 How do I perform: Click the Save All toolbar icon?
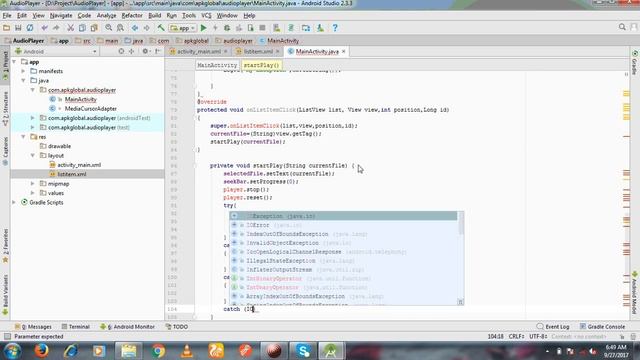pyautogui.click(x=18, y=28)
